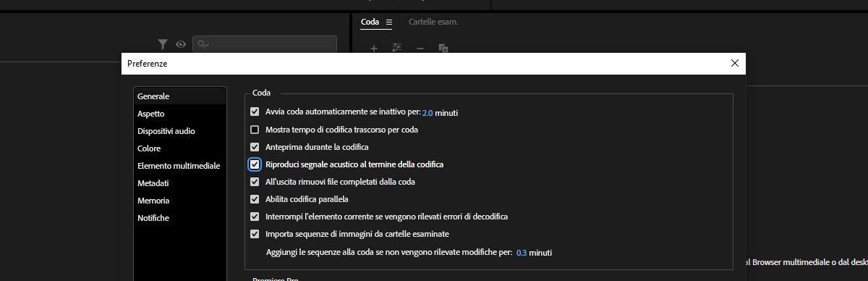Disable Avvia coda automaticamente checkbox
The width and height of the screenshot is (868, 281).
point(255,112)
